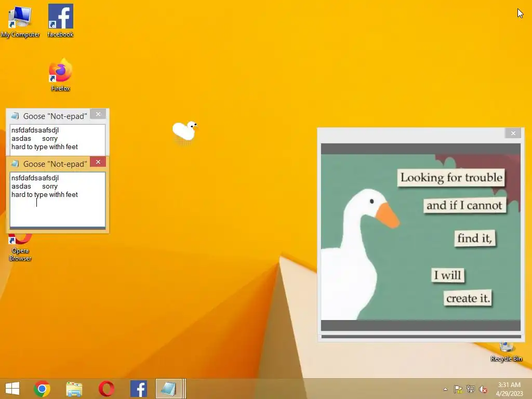Screen dimensions: 532x399
Task: Open the My Computer desktop icon
Action: click(20, 21)
